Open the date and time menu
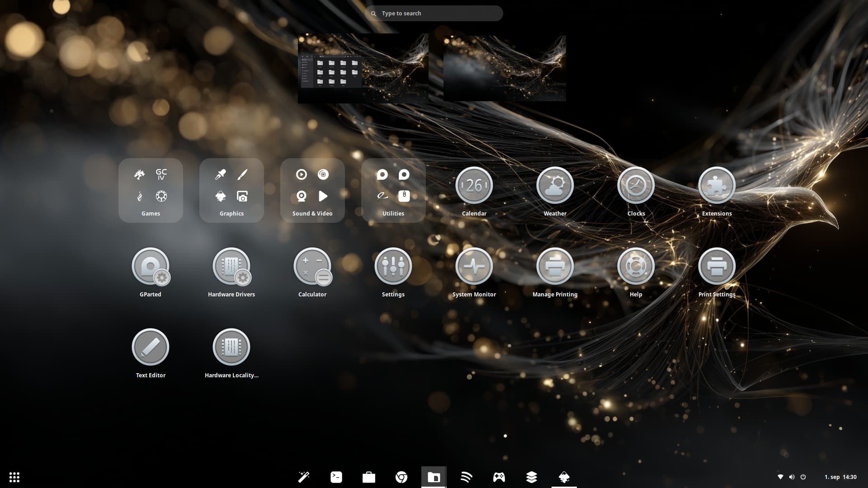The image size is (868, 488). click(840, 477)
